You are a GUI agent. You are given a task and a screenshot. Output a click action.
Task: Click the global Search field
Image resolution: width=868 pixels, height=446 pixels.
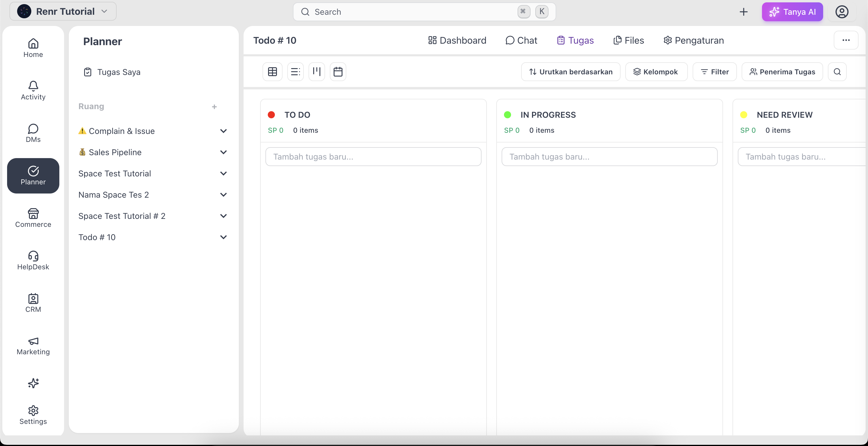point(424,12)
